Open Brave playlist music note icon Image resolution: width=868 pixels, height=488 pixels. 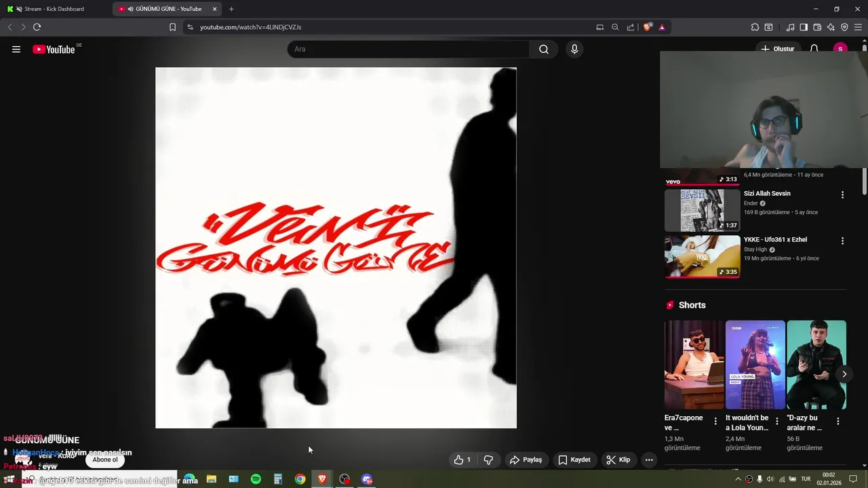pyautogui.click(x=790, y=27)
